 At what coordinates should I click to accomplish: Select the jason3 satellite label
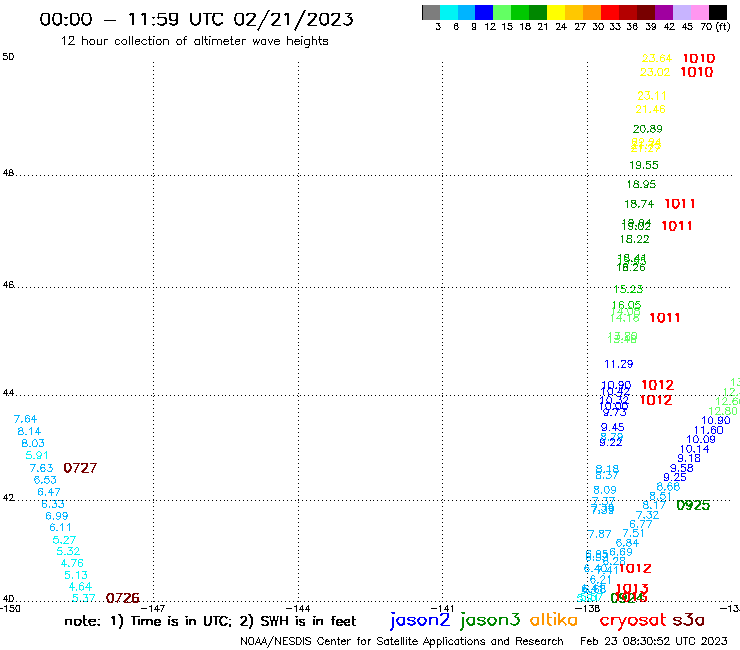[490, 620]
